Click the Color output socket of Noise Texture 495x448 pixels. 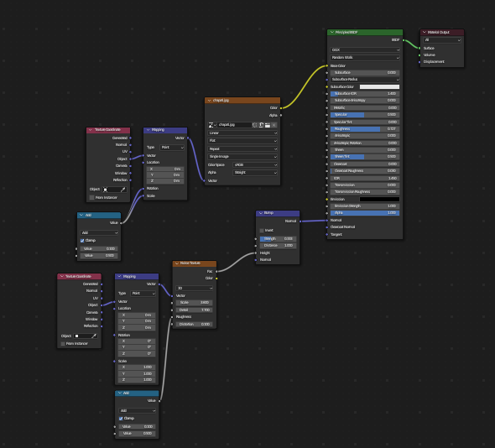coord(216,279)
